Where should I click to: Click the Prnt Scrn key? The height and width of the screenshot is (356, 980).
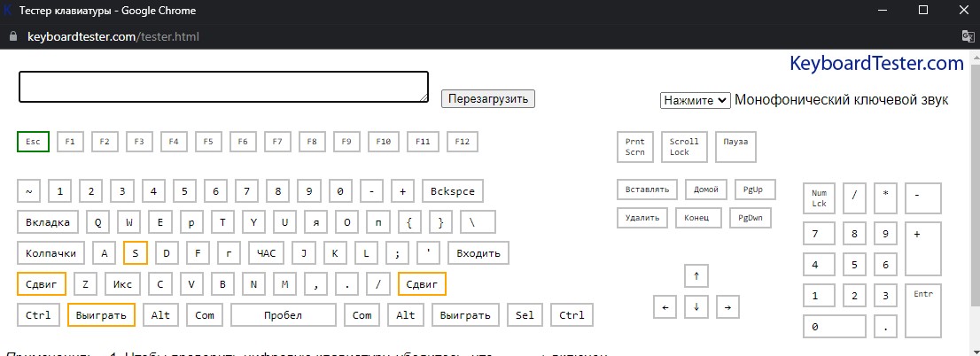(635, 147)
